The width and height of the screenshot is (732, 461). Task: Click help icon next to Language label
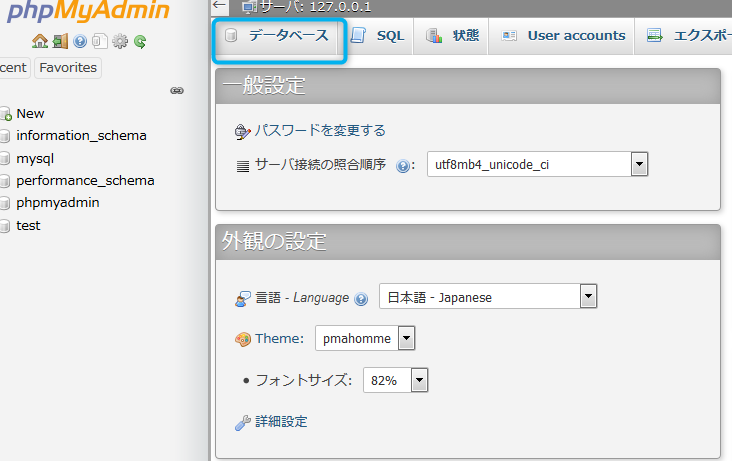pyautogui.click(x=361, y=299)
